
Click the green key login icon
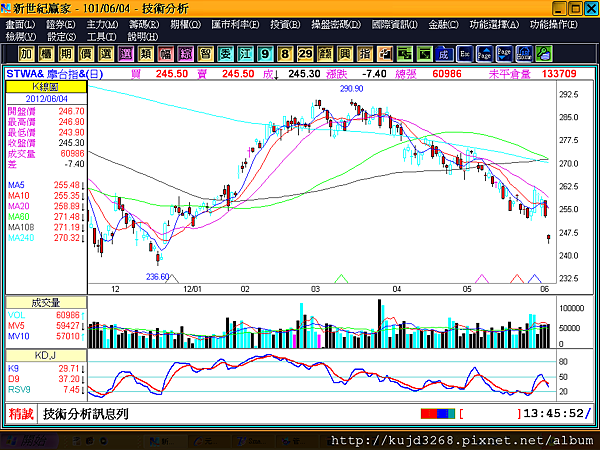[x=544, y=54]
